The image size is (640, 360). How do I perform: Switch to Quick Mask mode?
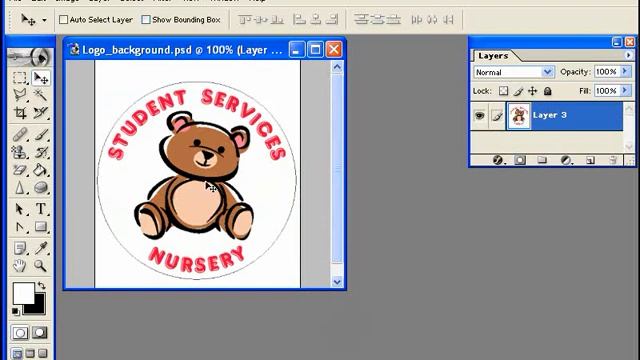point(40,333)
